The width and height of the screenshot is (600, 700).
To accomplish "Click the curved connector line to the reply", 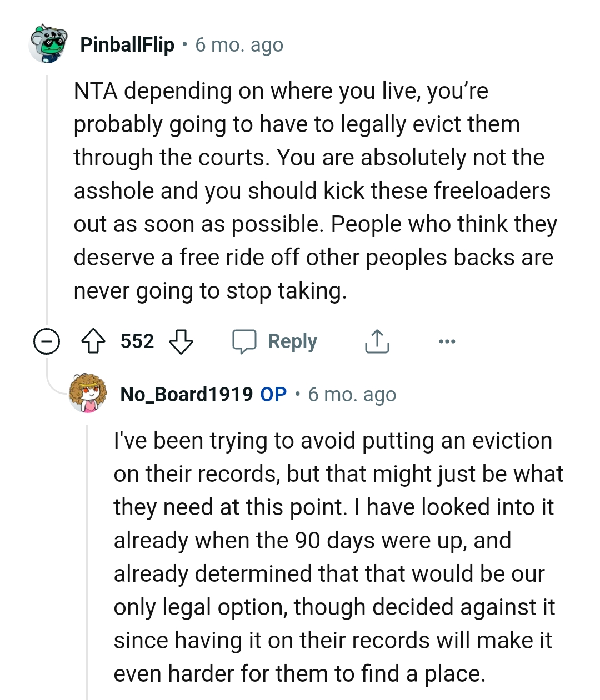I will (x=56, y=386).
